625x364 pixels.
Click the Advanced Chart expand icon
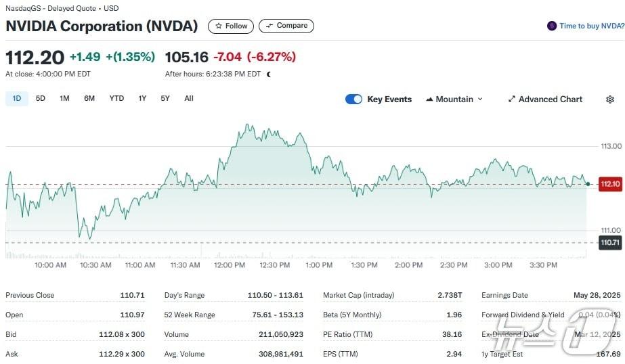point(512,99)
